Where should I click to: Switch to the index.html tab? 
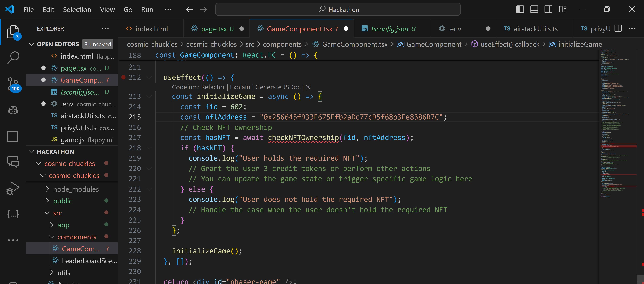[x=151, y=28]
